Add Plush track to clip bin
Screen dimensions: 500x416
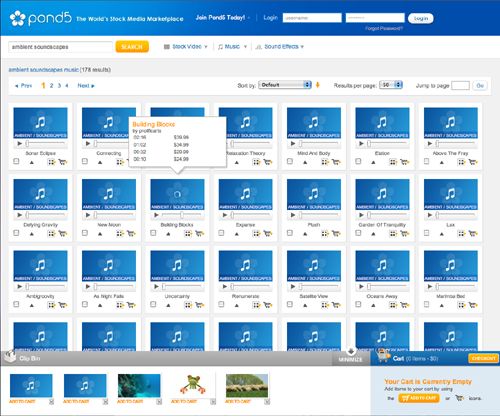coord(325,234)
